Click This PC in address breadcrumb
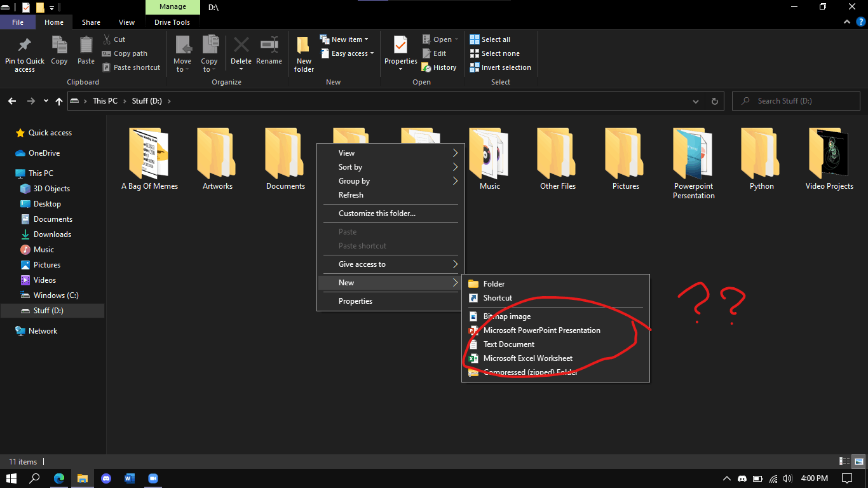The height and width of the screenshot is (488, 868). [105, 101]
